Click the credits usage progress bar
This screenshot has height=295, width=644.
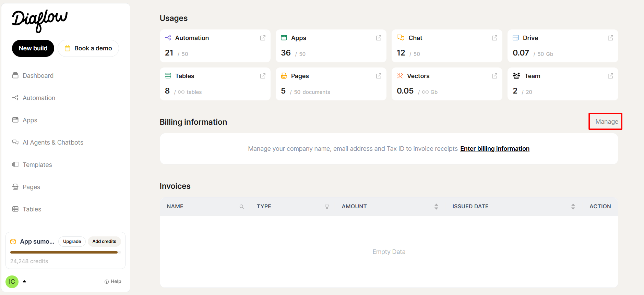click(x=65, y=253)
